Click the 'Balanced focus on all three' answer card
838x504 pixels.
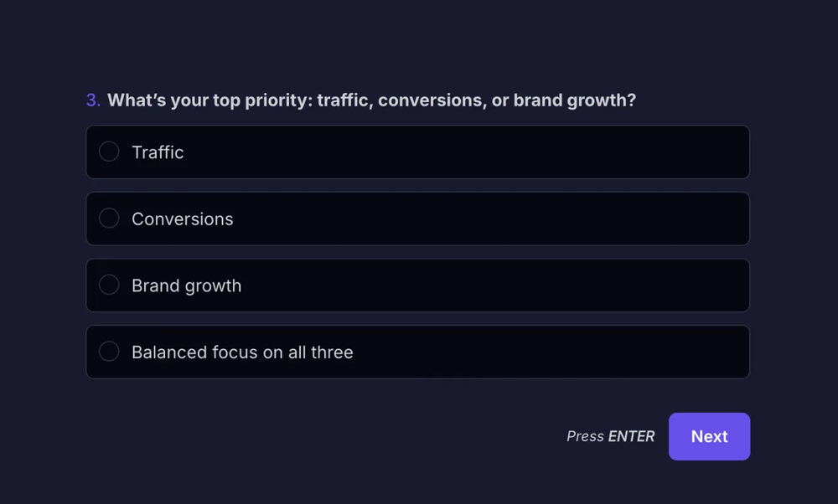coord(417,352)
